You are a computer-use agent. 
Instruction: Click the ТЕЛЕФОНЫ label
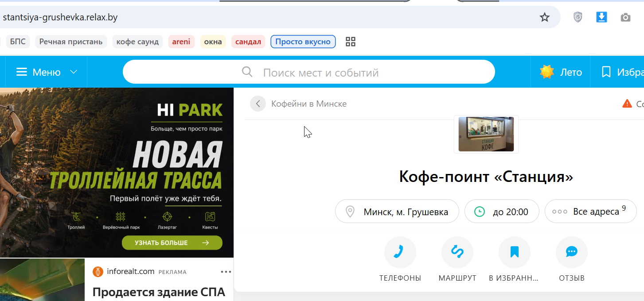click(x=400, y=278)
